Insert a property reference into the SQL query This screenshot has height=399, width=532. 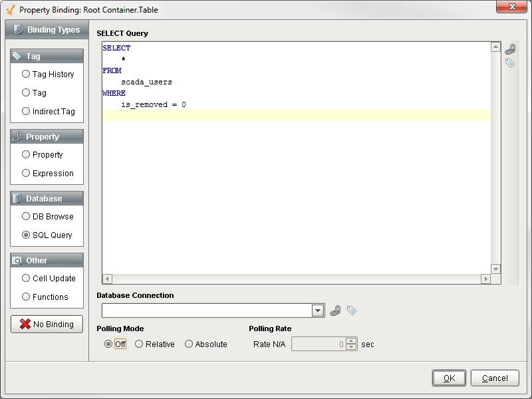coord(509,50)
